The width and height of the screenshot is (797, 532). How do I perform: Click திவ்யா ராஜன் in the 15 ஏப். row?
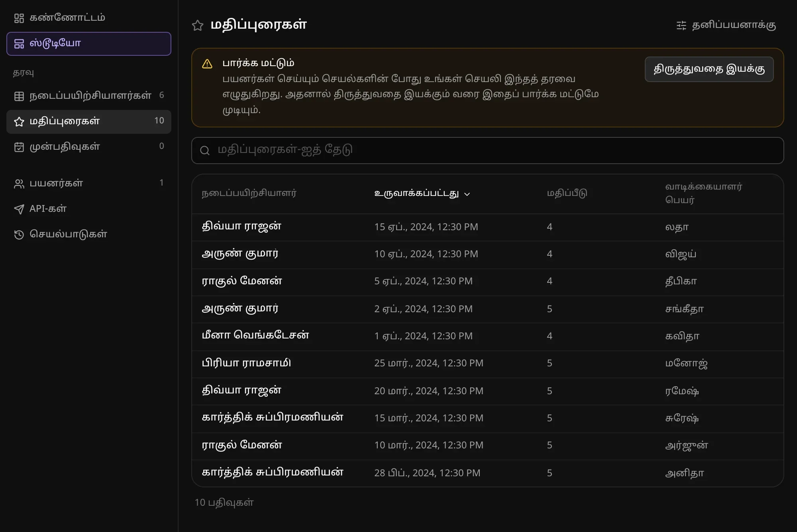241,227
